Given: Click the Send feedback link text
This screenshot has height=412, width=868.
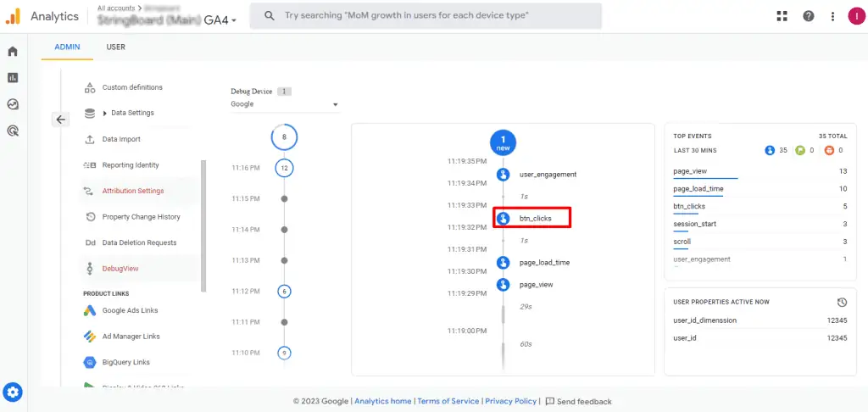Looking at the screenshot, I should [x=584, y=402].
